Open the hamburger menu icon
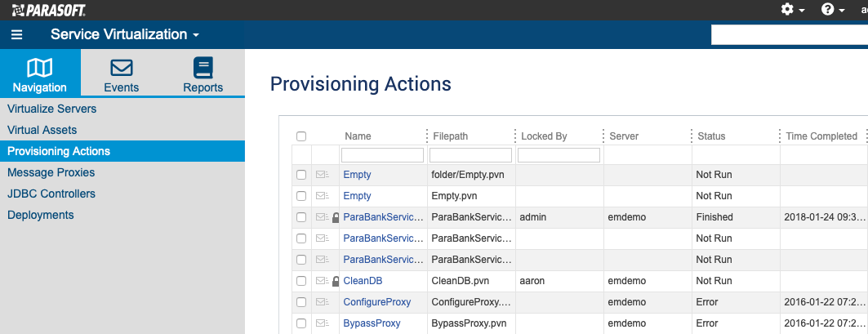 pyautogui.click(x=16, y=35)
